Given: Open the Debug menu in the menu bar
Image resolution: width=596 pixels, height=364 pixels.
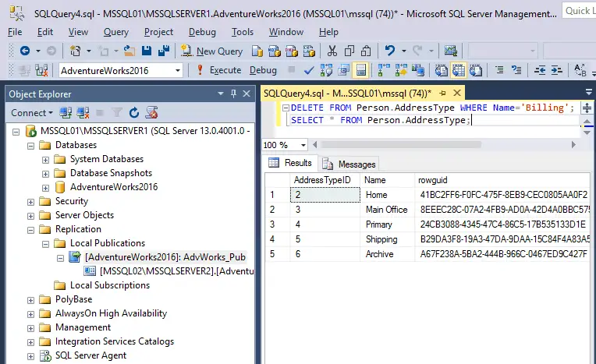Looking at the screenshot, I should [202, 32].
